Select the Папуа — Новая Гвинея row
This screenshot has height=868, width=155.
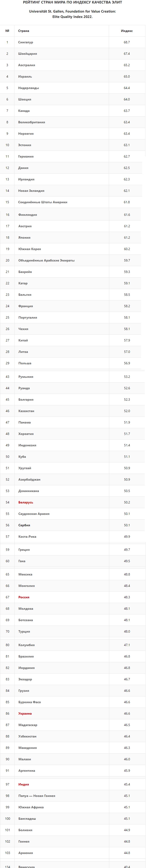(x=73, y=796)
